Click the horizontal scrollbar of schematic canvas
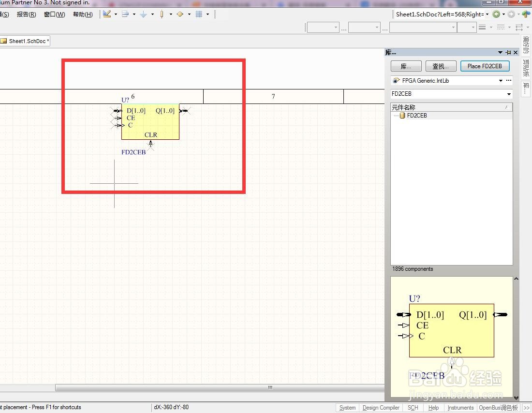 tap(220, 387)
